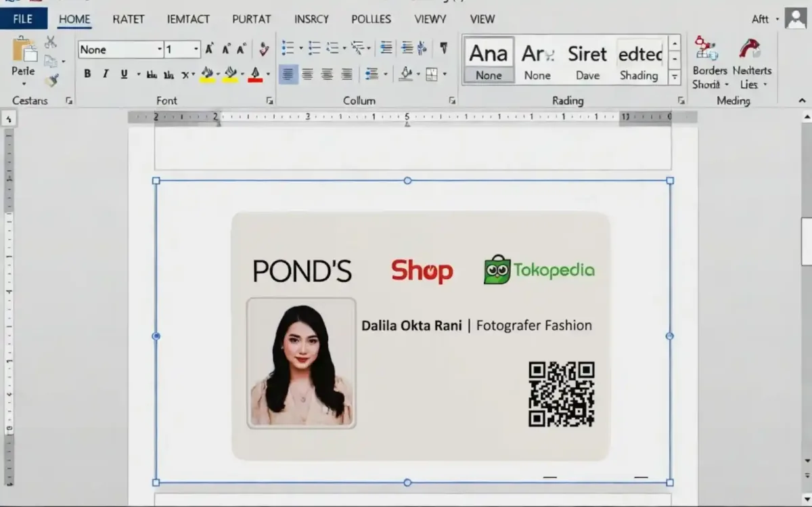Click the decrease indent icon
The image size is (812, 507).
click(386, 48)
